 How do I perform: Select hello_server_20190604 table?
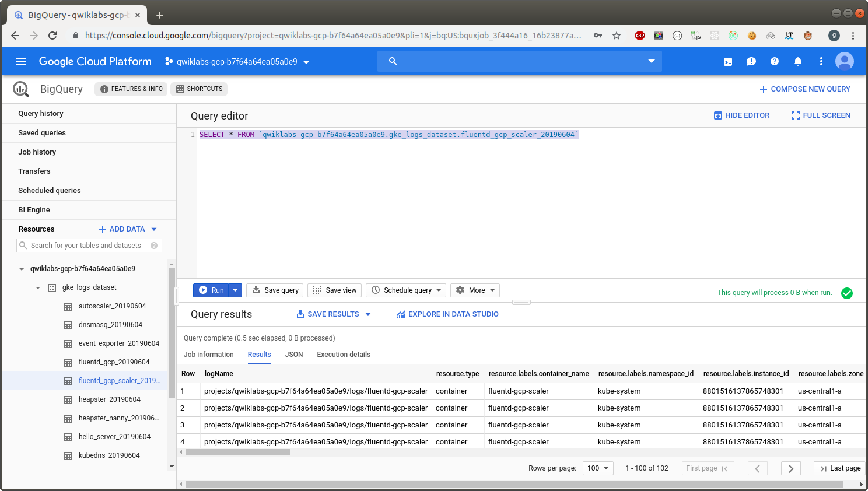(114, 437)
